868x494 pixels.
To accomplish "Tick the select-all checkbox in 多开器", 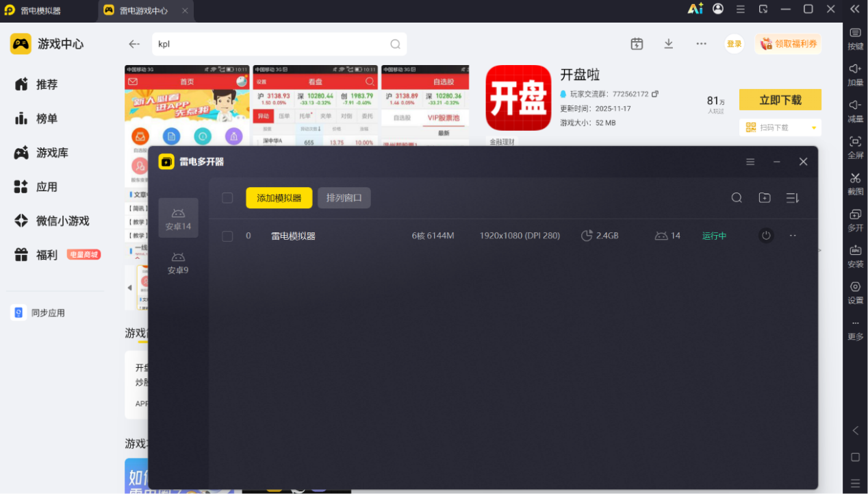I will coord(227,198).
